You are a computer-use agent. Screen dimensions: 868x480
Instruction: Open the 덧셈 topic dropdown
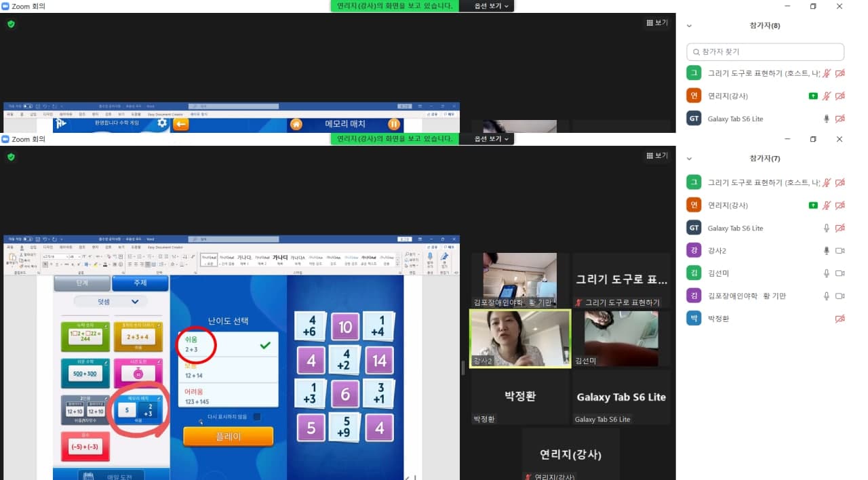[x=111, y=301]
